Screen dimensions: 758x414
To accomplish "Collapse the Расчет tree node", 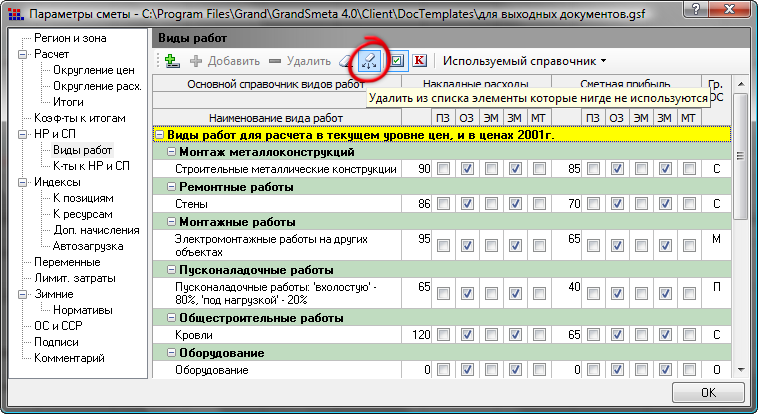I will [23, 54].
